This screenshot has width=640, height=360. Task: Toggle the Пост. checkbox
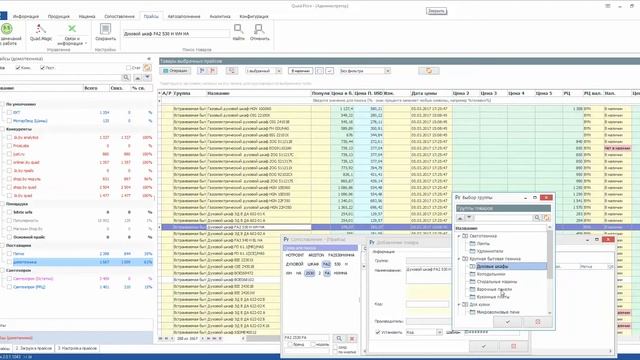pos(42,68)
